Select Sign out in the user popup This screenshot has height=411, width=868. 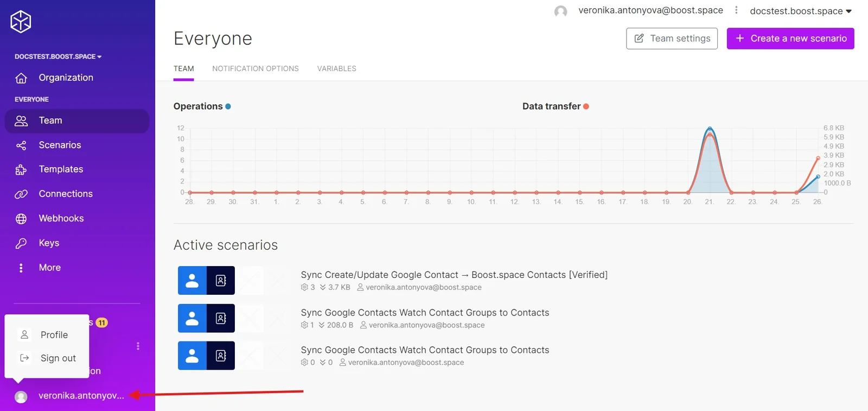pos(47,358)
